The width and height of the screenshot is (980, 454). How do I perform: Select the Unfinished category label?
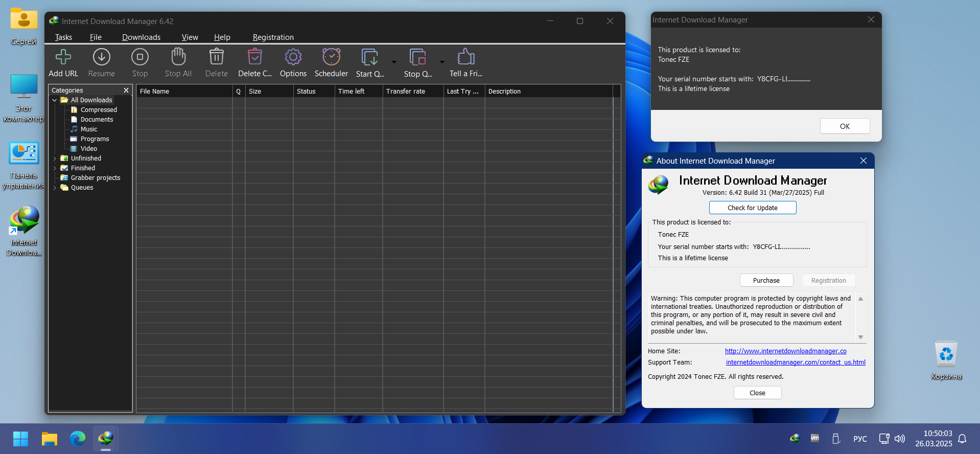[86, 158]
